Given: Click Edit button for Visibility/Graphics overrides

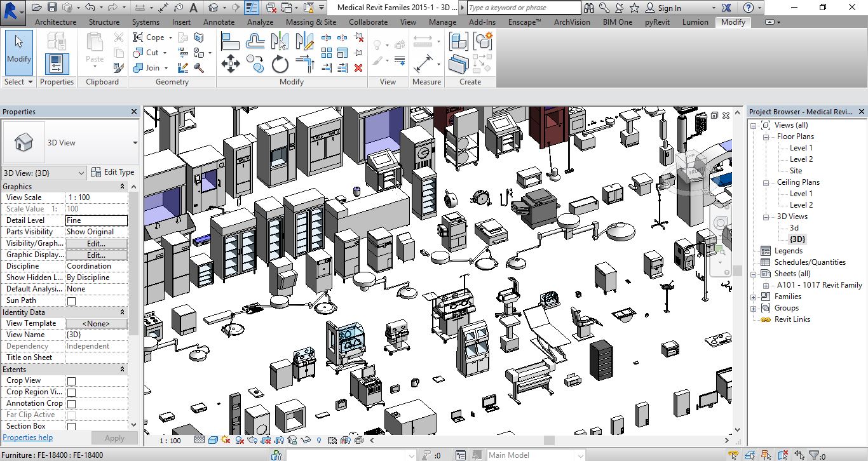Looking at the screenshot, I should click(96, 243).
